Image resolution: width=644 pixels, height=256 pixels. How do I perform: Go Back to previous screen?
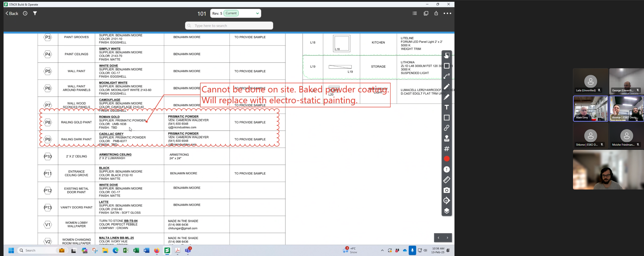pyautogui.click(x=12, y=13)
